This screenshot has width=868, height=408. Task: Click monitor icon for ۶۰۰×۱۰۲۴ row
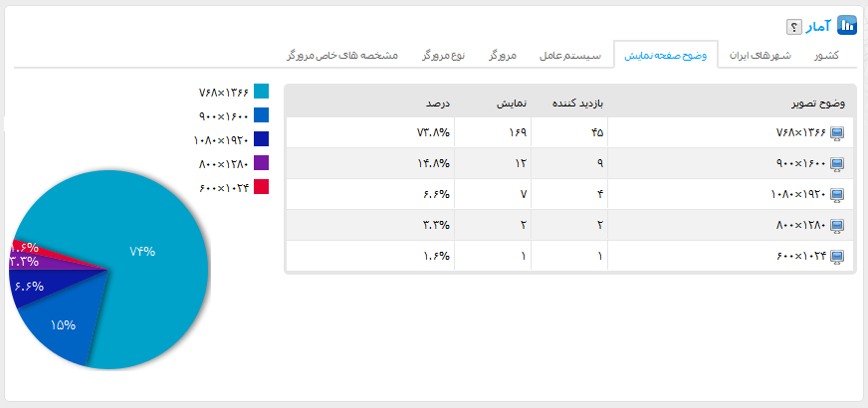(837, 257)
